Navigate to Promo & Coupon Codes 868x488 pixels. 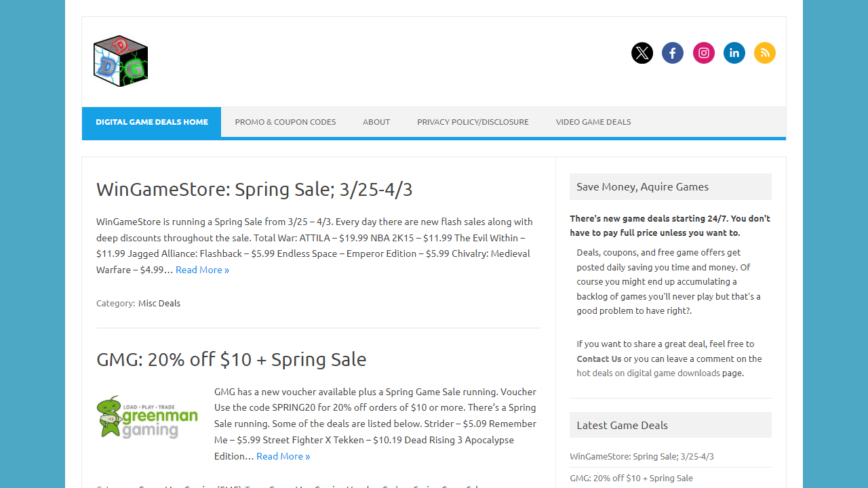pyautogui.click(x=285, y=122)
